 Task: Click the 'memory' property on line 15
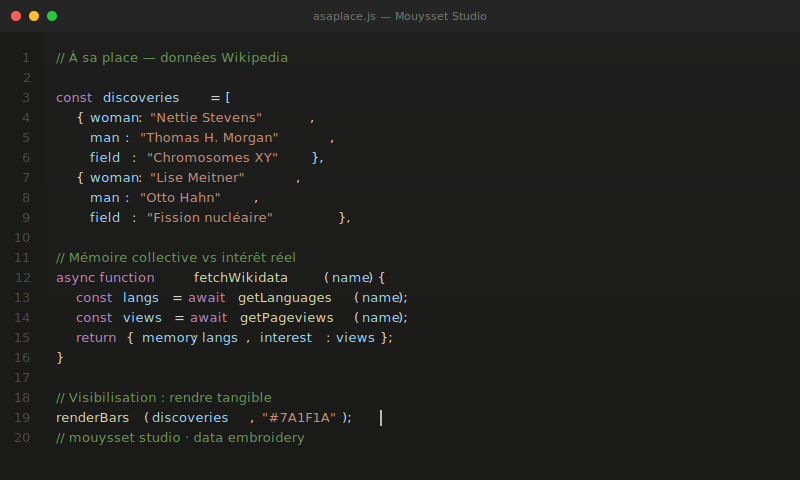click(x=170, y=338)
